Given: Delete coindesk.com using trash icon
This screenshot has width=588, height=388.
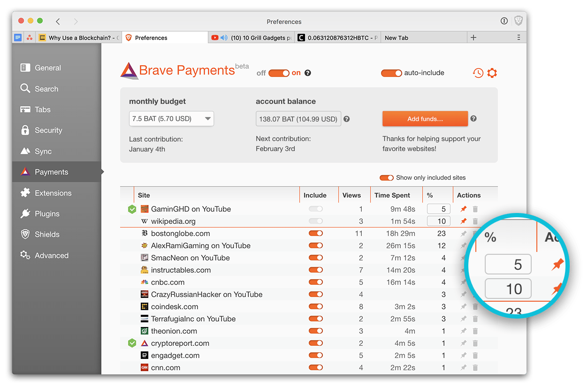Looking at the screenshot, I should (x=475, y=306).
